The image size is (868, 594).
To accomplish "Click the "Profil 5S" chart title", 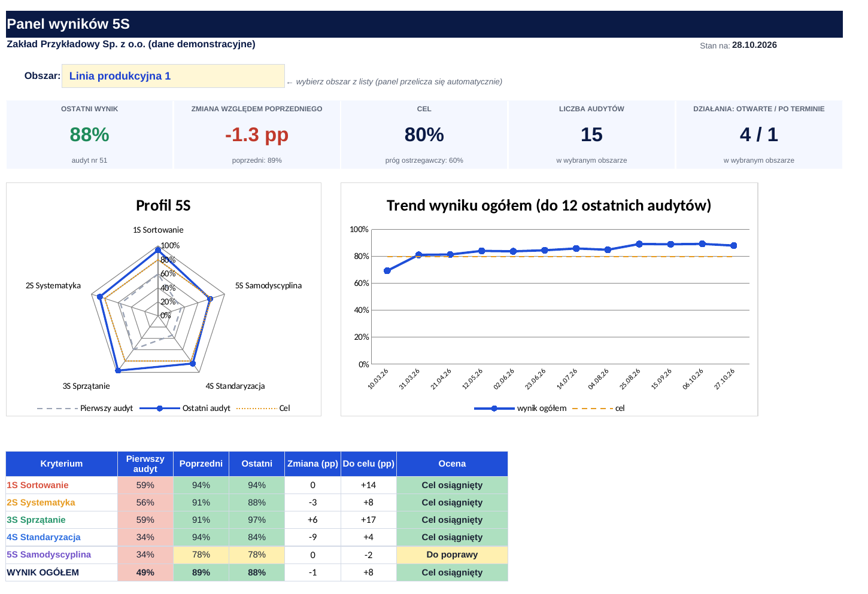I will 163,206.
